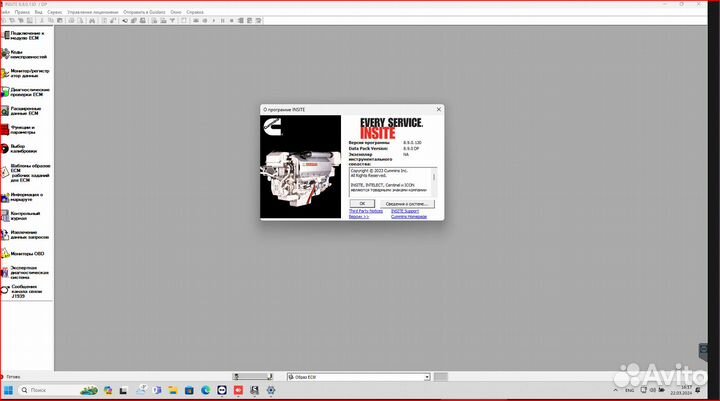
Task: Open Data Monitor/Logger sidebar icon
Action: pyautogui.click(x=5, y=73)
